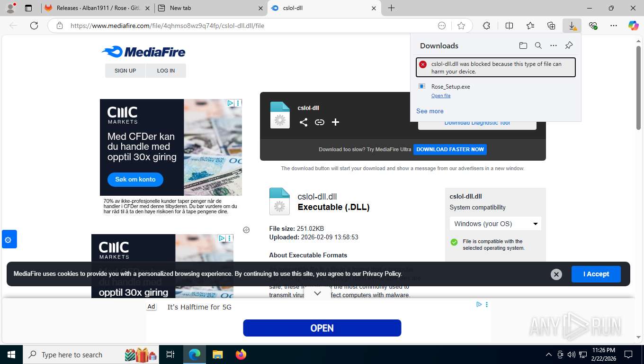Click the Windows Start button
Image resolution: width=644 pixels, height=364 pixels.
11,355
